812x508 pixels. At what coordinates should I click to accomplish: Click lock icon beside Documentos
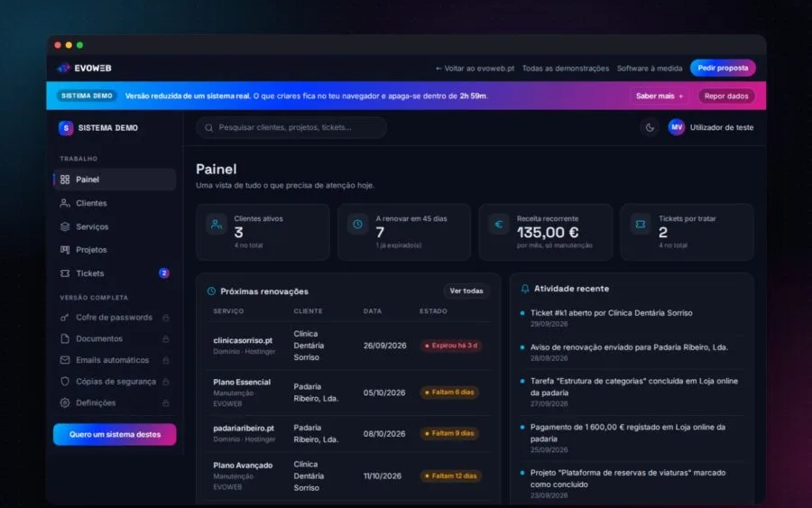[166, 338]
